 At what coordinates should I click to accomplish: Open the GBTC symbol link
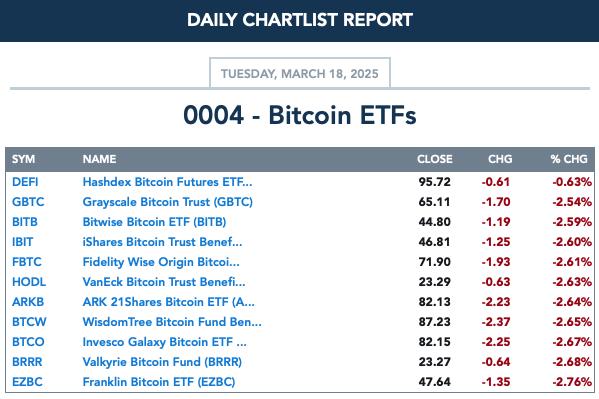point(28,202)
